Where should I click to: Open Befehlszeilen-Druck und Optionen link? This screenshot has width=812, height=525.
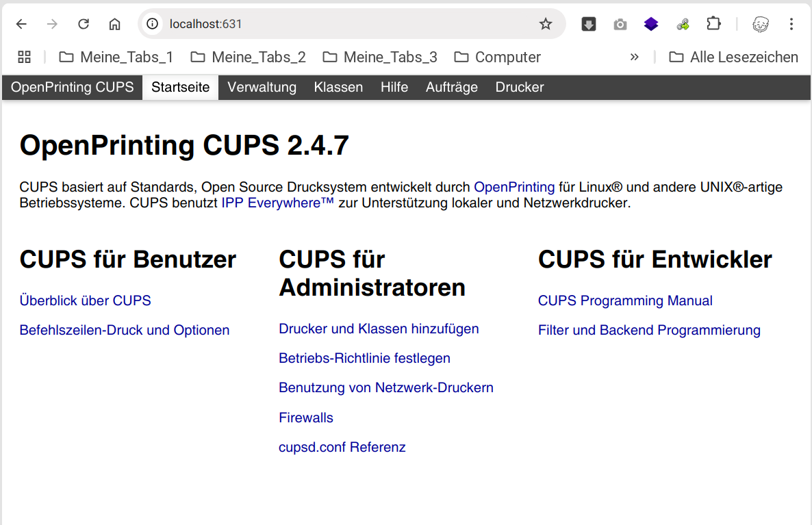coord(125,330)
